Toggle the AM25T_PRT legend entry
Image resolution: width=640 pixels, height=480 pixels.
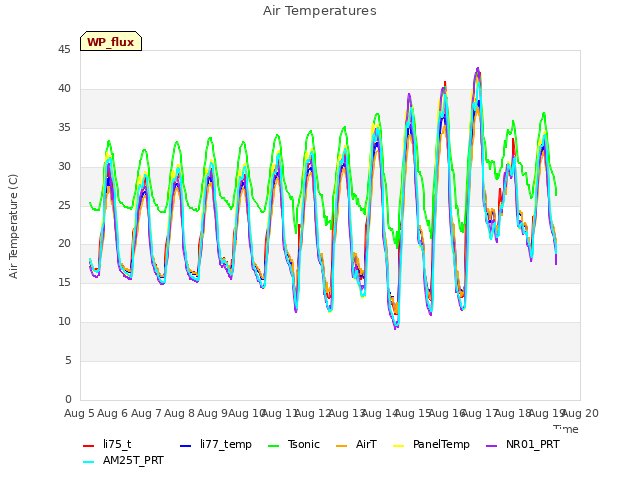[123, 461]
